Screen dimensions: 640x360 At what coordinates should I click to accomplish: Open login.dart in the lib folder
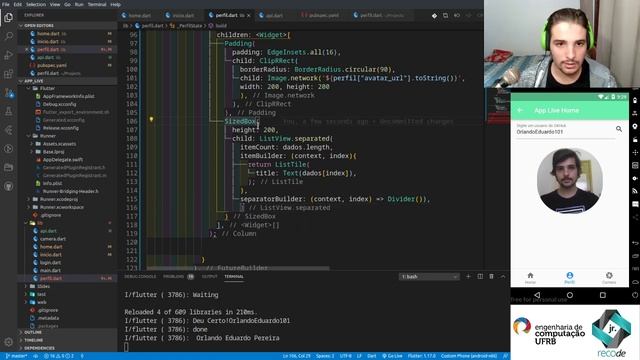(51, 262)
